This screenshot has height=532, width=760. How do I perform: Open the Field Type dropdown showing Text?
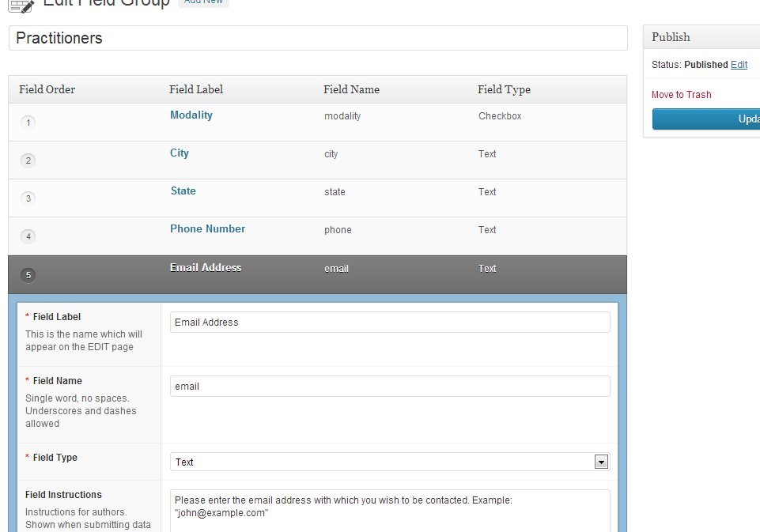tap(600, 461)
